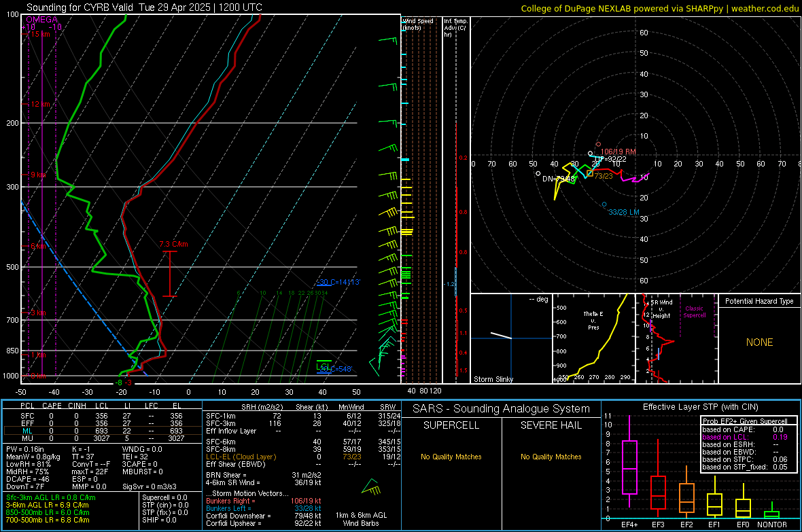The height and width of the screenshot is (532, 802).
Task: Click the SR Wind v. Height title
Action: 661,309
